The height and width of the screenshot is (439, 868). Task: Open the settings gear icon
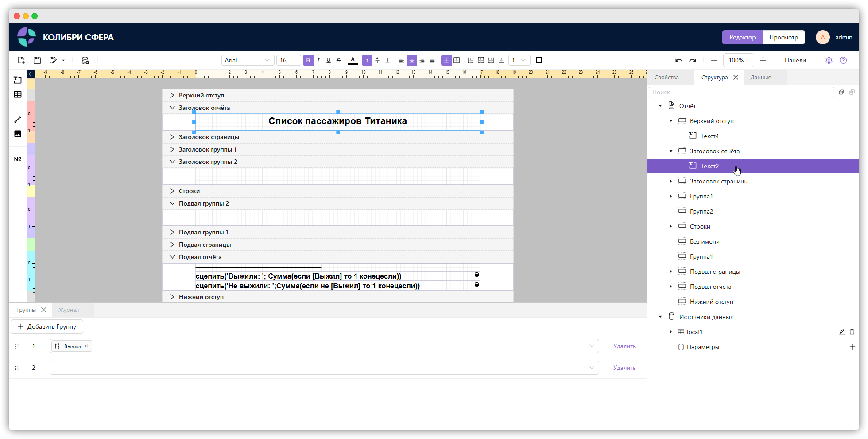[x=829, y=60]
